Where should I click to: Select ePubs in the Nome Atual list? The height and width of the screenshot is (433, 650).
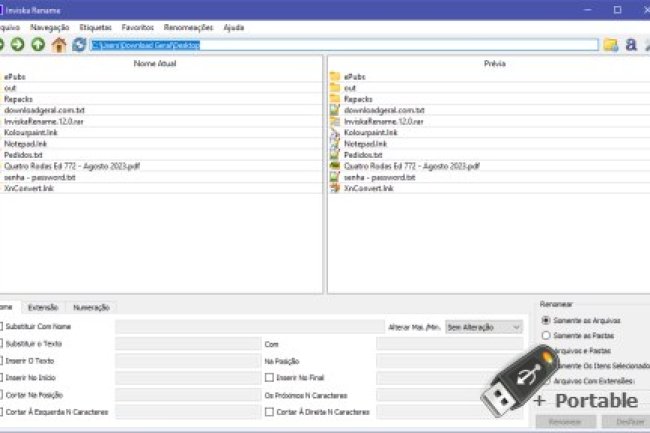[15, 77]
